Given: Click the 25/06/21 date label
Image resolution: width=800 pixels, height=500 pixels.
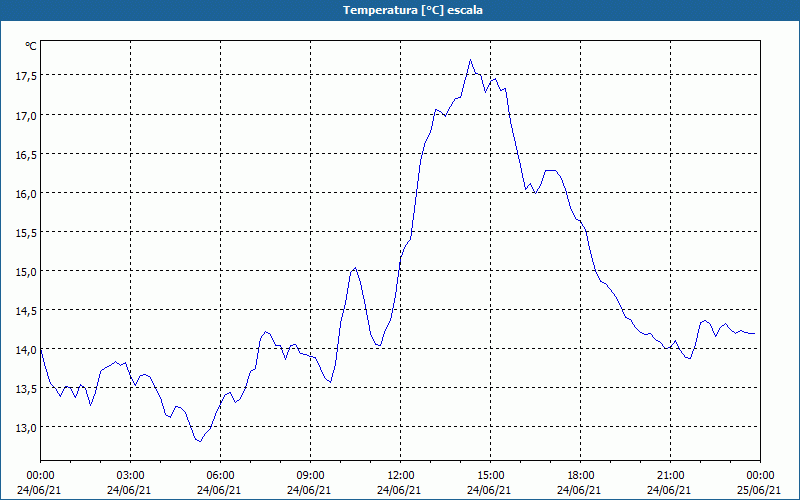Looking at the screenshot, I should (x=759, y=490).
